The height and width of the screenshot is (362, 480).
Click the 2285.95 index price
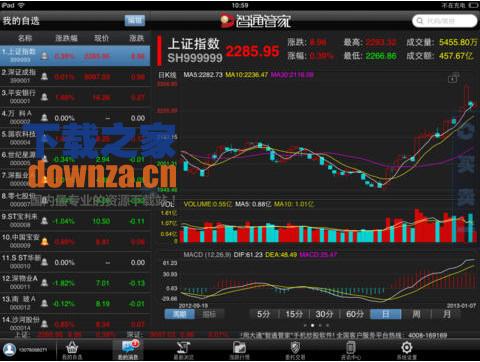(x=252, y=51)
